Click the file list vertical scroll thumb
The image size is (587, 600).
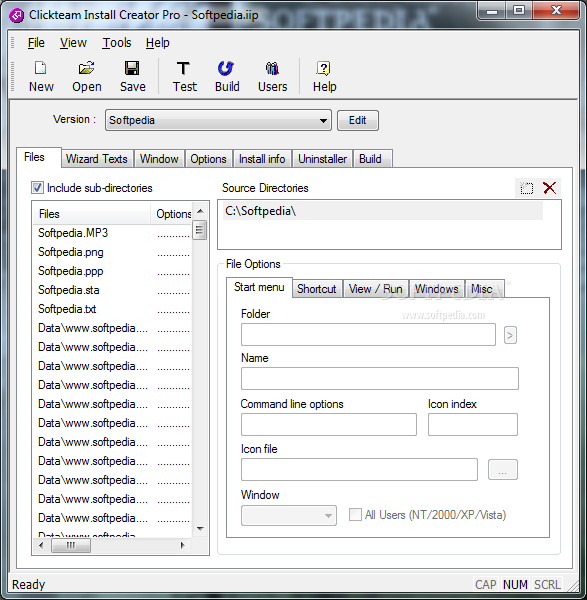tap(199, 230)
